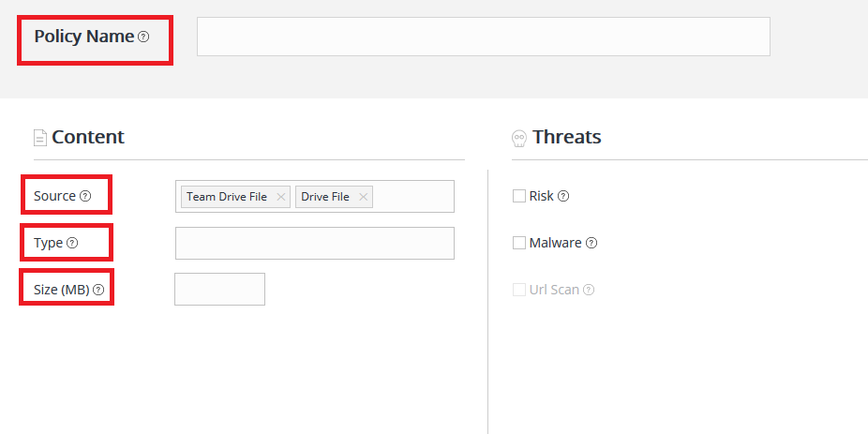
Task: Enable the Risk checkbox
Action: click(519, 197)
